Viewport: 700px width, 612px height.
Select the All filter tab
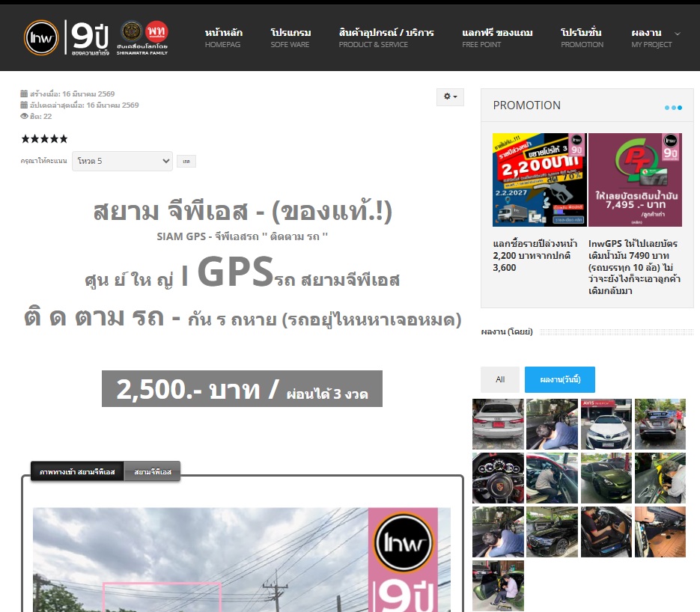tap(500, 379)
